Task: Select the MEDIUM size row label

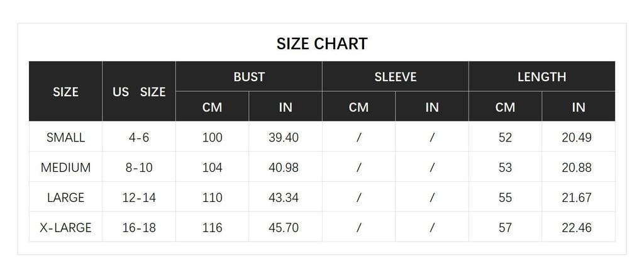Action: point(65,167)
